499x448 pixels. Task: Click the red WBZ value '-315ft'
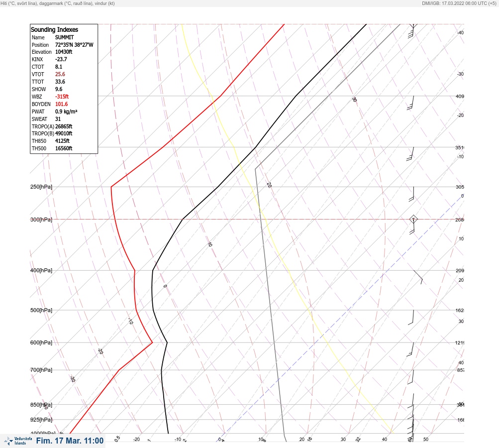(62, 97)
